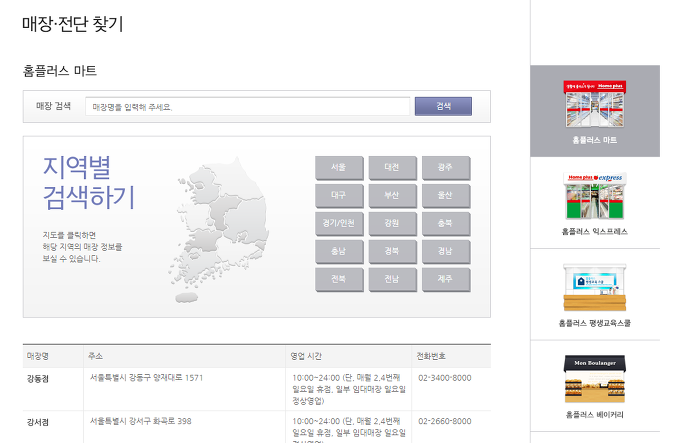This screenshot has height=443, width=680.
Task: Click the 영업 시간 column header
Action: coord(306,356)
